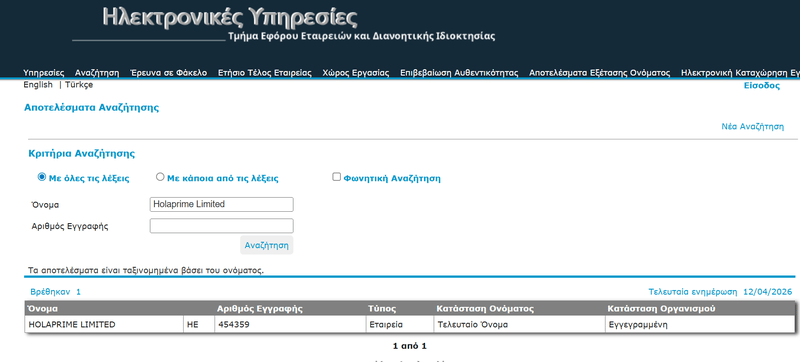Viewport: 800px width, 362px height.
Task: Click the Αναζήτηση search button
Action: [267, 245]
